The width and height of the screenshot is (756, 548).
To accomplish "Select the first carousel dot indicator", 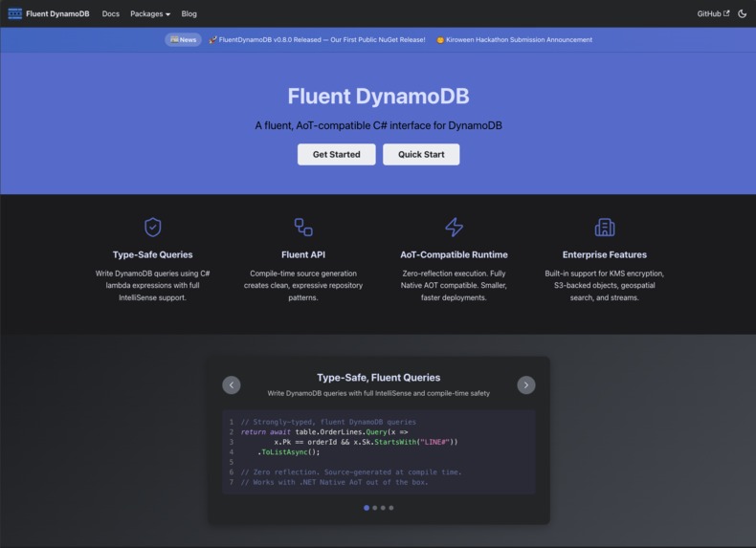I will coord(367,508).
